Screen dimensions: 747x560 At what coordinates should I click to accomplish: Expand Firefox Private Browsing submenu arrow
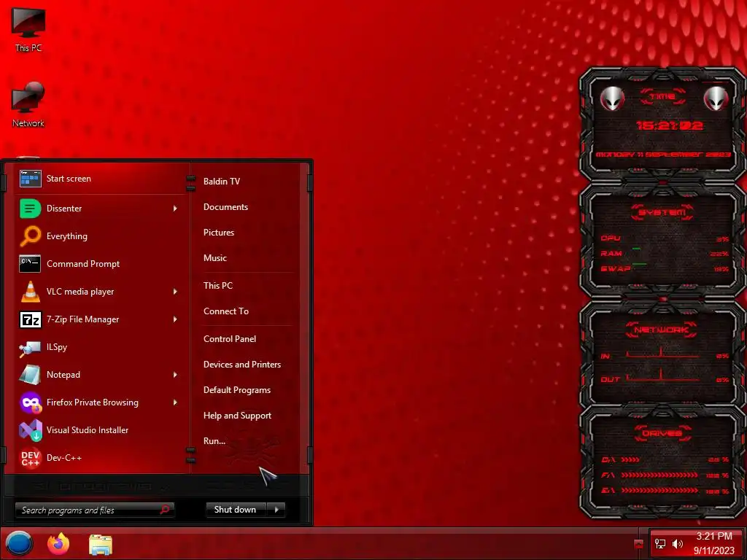click(175, 402)
